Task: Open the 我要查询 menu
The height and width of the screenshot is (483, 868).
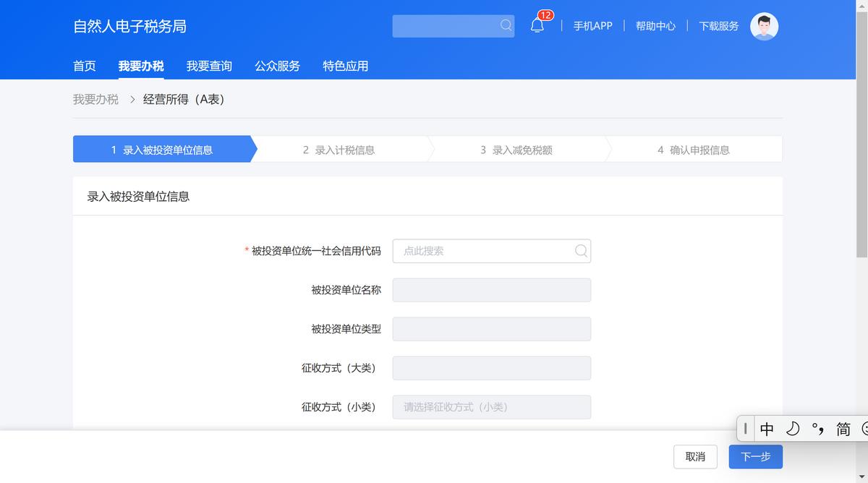Action: (x=209, y=66)
